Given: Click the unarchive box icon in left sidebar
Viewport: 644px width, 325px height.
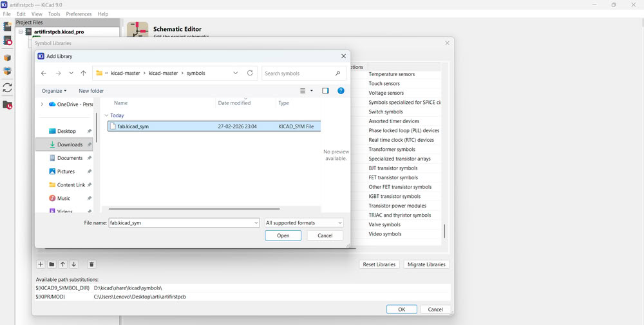Looking at the screenshot, I should pyautogui.click(x=7, y=71).
